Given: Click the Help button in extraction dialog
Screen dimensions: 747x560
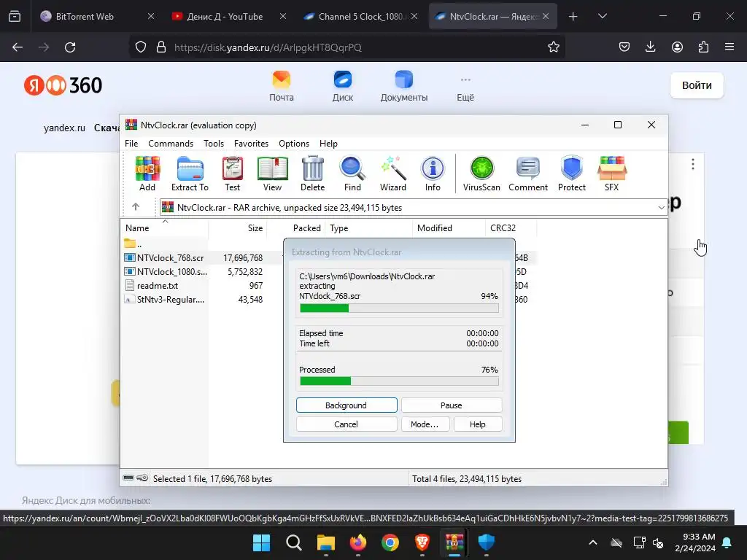Looking at the screenshot, I should 478,424.
